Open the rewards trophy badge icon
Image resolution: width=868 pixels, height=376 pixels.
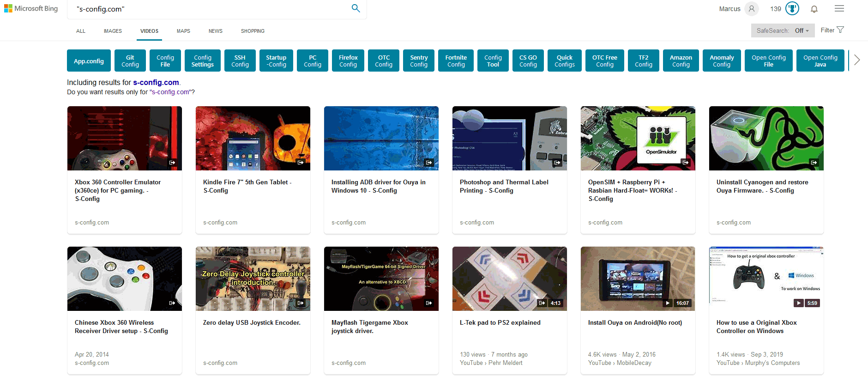[792, 9]
